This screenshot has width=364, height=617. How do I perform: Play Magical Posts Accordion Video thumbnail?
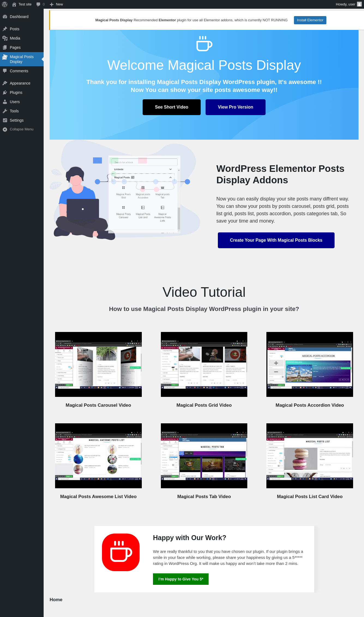(x=310, y=364)
